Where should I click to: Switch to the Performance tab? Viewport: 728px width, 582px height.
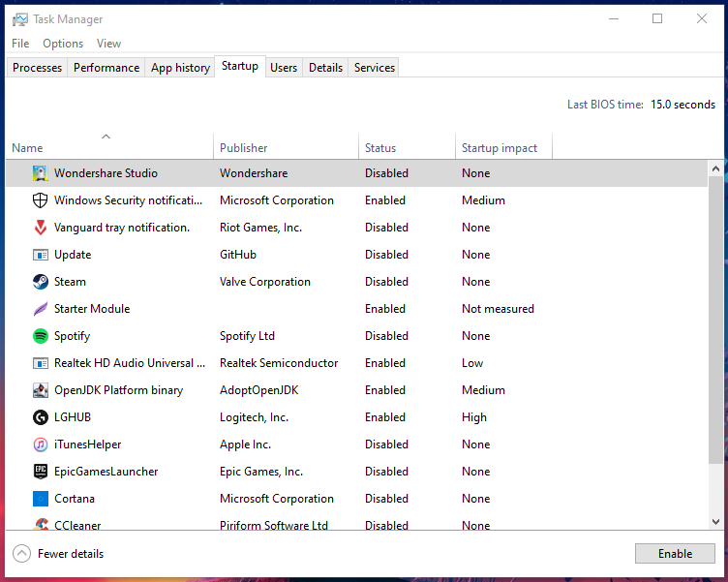coord(106,68)
